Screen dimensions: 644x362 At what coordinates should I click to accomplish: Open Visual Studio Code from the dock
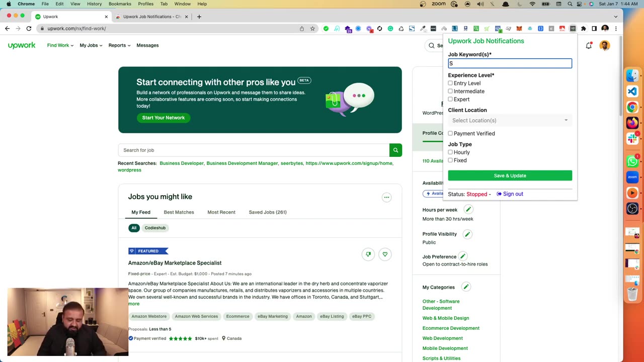tap(632, 92)
